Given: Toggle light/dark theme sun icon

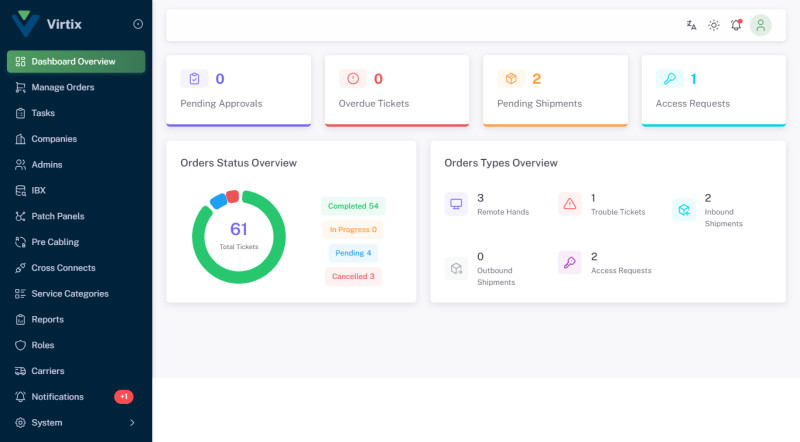Looking at the screenshot, I should click(x=714, y=25).
